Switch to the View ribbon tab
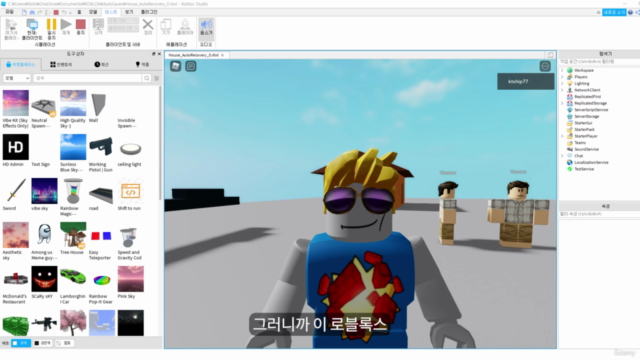 pyautogui.click(x=129, y=12)
